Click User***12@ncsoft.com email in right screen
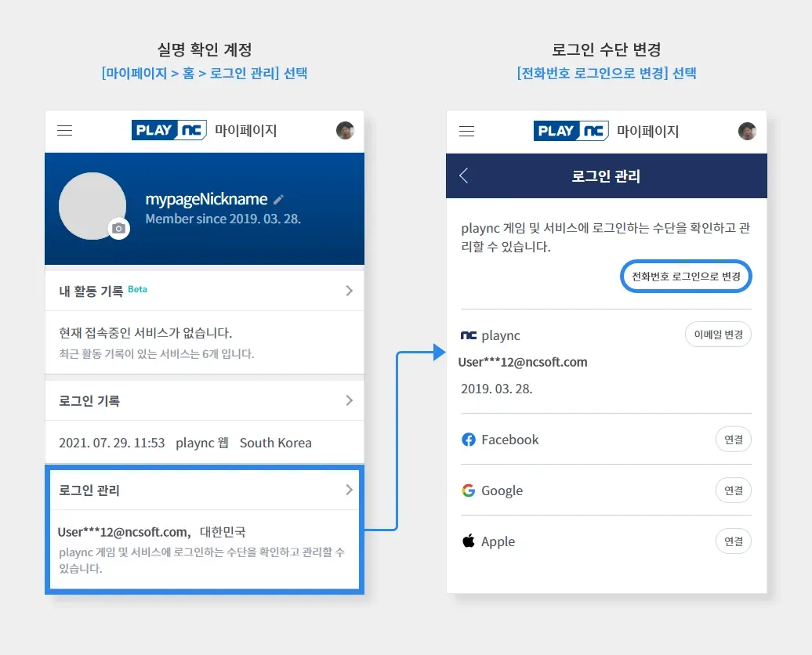This screenshot has height=655, width=812. coord(523,362)
